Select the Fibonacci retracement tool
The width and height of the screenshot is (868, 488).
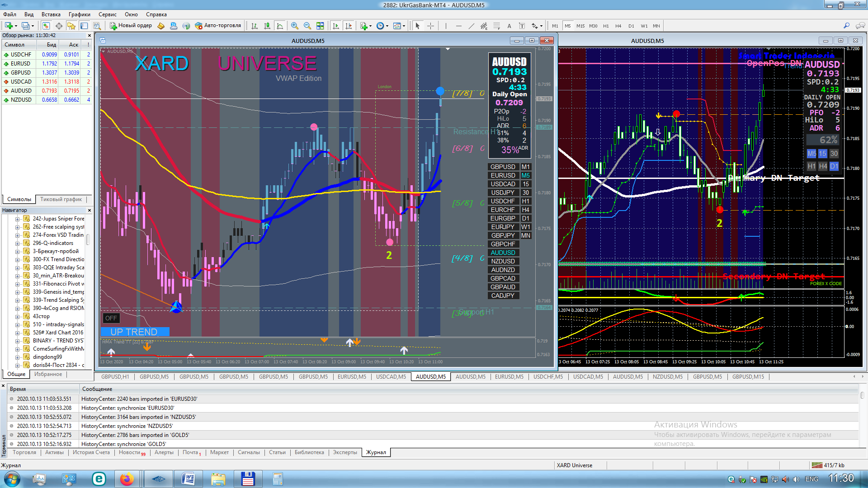[x=496, y=26]
